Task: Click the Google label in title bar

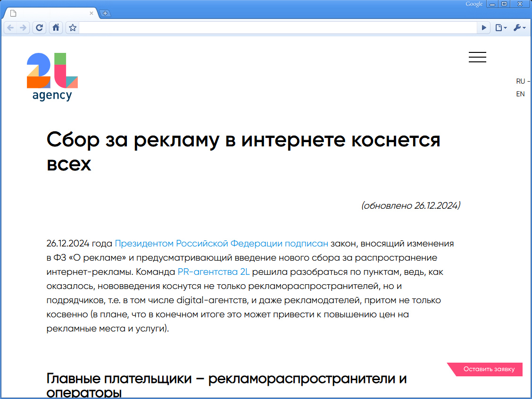Action: (474, 4)
